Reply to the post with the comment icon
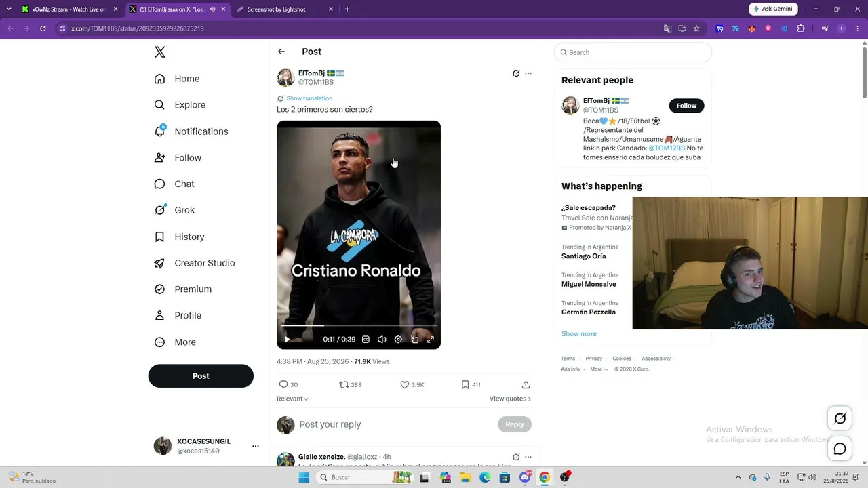 pos(283,384)
